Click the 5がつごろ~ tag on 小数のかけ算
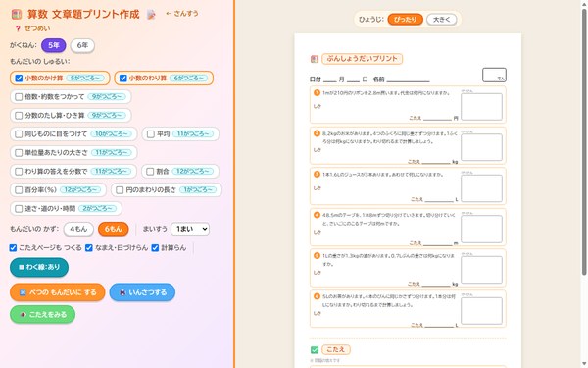The height and width of the screenshot is (368, 588). 85,79
